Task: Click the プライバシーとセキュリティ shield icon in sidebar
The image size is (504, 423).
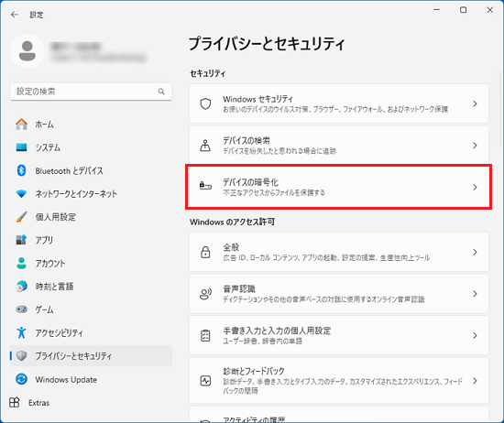Action: (22, 356)
